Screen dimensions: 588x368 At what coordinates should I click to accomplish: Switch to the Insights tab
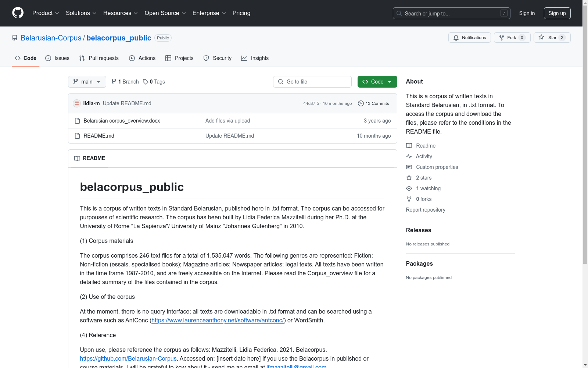tap(255, 58)
